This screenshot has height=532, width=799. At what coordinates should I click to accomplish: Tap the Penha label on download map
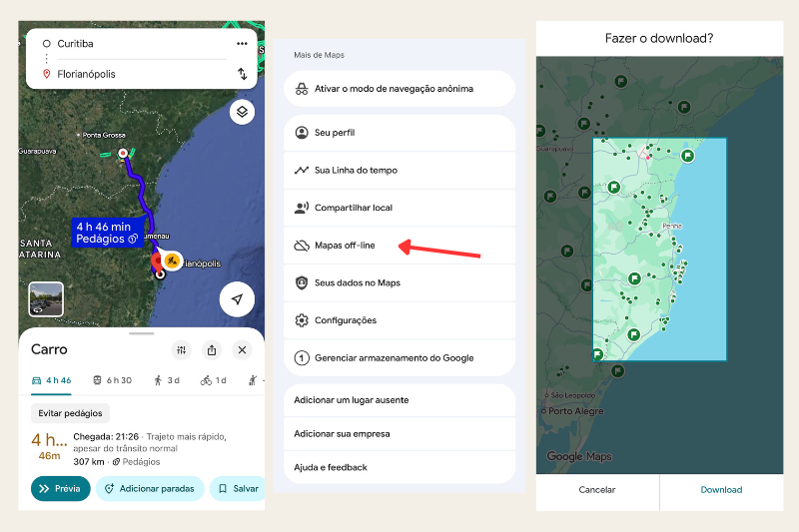[672, 226]
